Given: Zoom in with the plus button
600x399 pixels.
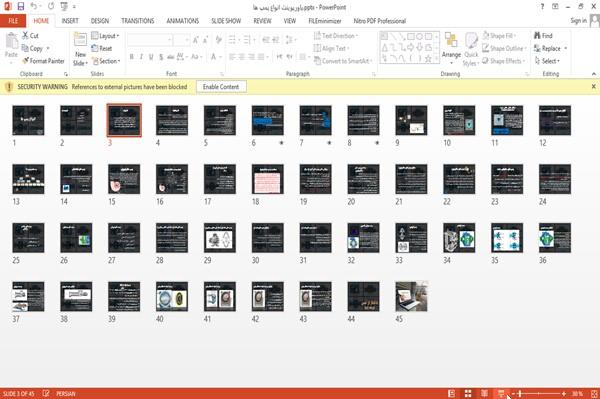Looking at the screenshot, I should [564, 394].
